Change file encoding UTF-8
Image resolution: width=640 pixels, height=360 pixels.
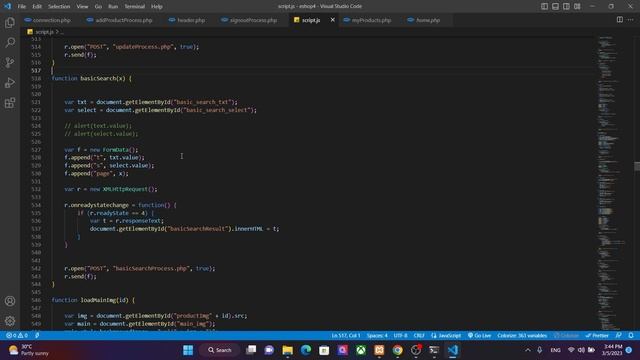[400, 336]
